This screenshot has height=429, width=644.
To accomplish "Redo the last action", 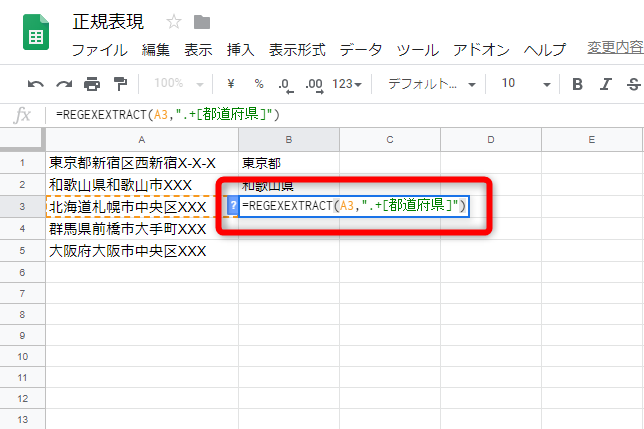I will coord(64,84).
